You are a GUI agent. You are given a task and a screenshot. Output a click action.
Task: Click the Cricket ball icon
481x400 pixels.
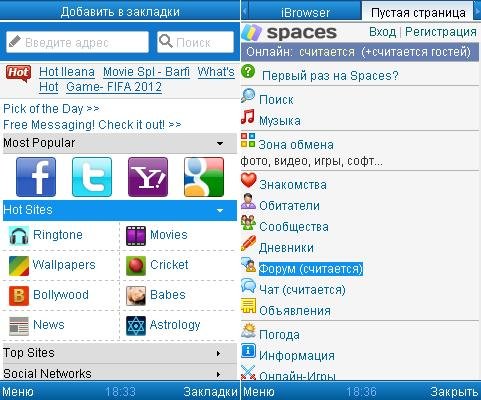136,266
